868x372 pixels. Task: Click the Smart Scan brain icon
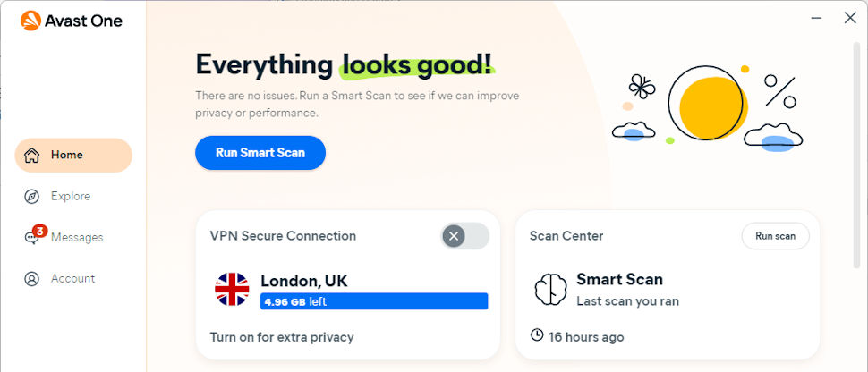pos(550,290)
